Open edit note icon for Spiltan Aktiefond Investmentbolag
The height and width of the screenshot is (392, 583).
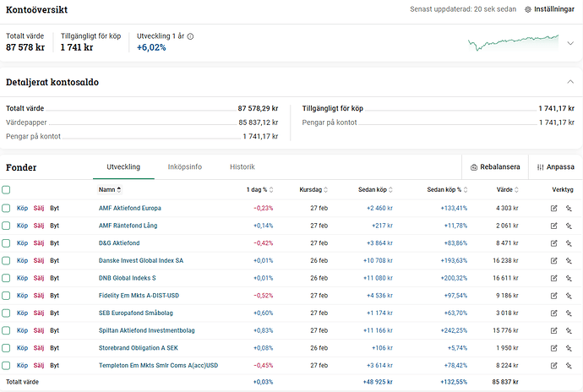[553, 330]
